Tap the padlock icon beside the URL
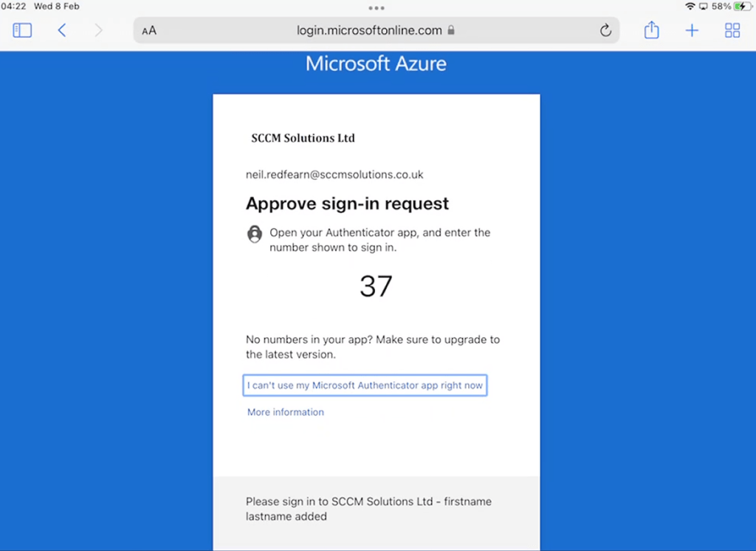 (451, 30)
